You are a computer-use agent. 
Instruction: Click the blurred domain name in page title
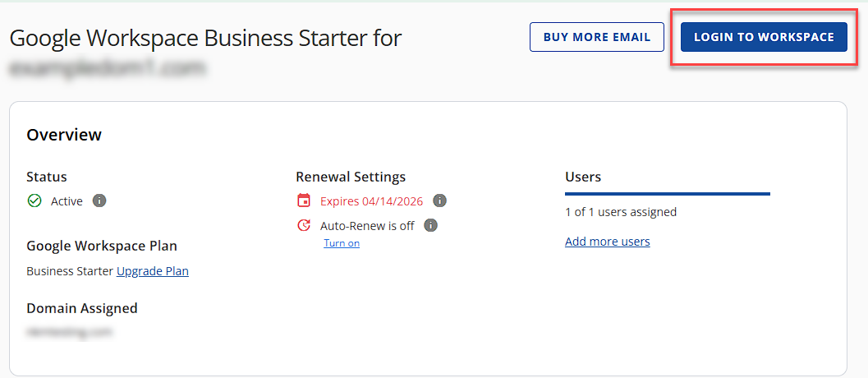pos(107,70)
